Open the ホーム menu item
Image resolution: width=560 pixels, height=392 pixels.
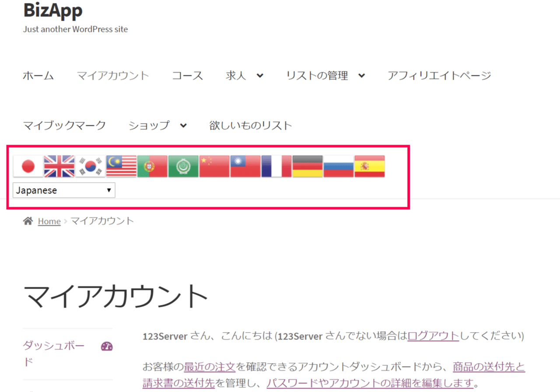tap(38, 76)
